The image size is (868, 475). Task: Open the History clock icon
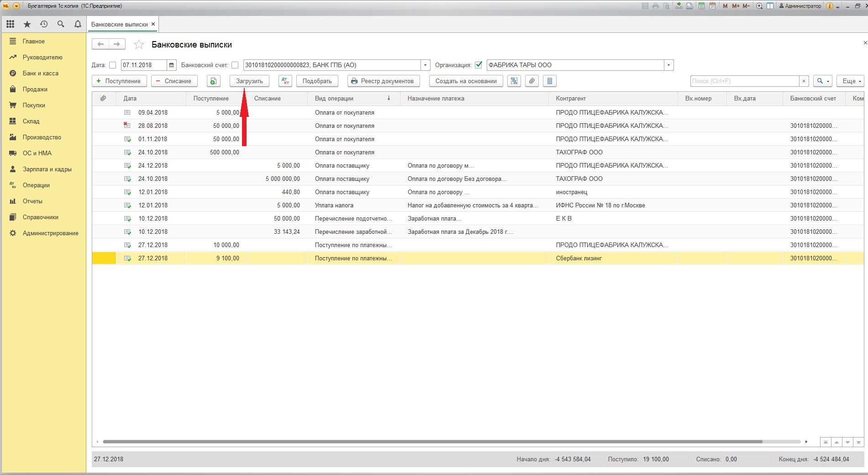click(44, 24)
